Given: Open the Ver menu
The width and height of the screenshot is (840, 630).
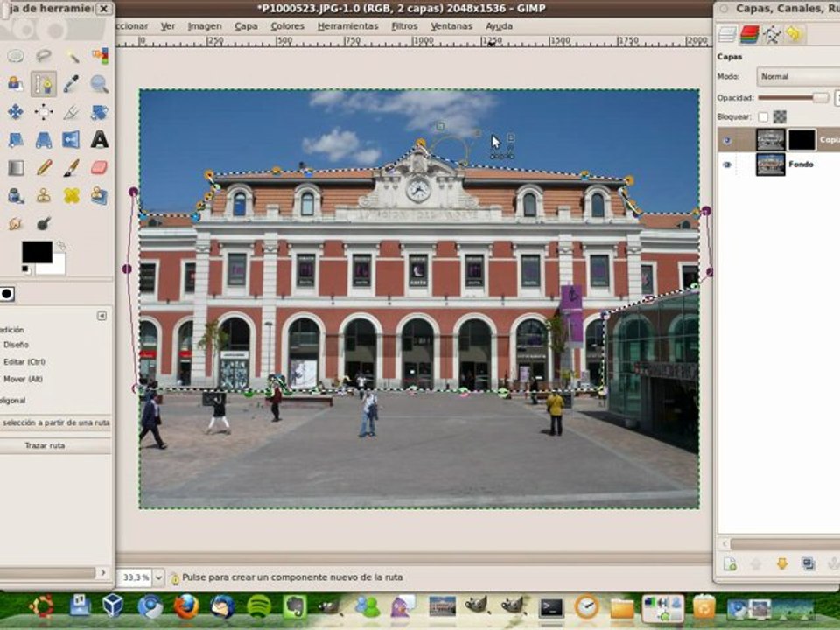Looking at the screenshot, I should [168, 25].
